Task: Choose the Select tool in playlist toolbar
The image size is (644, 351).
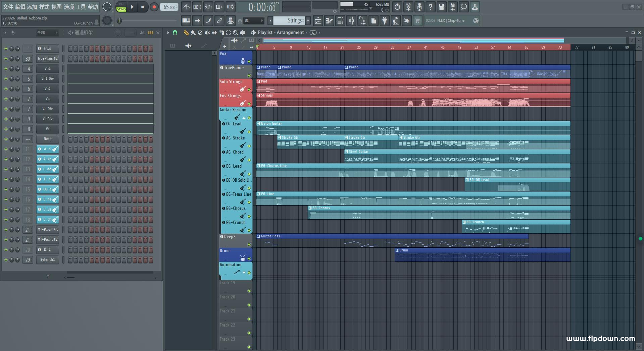Action: [228, 33]
